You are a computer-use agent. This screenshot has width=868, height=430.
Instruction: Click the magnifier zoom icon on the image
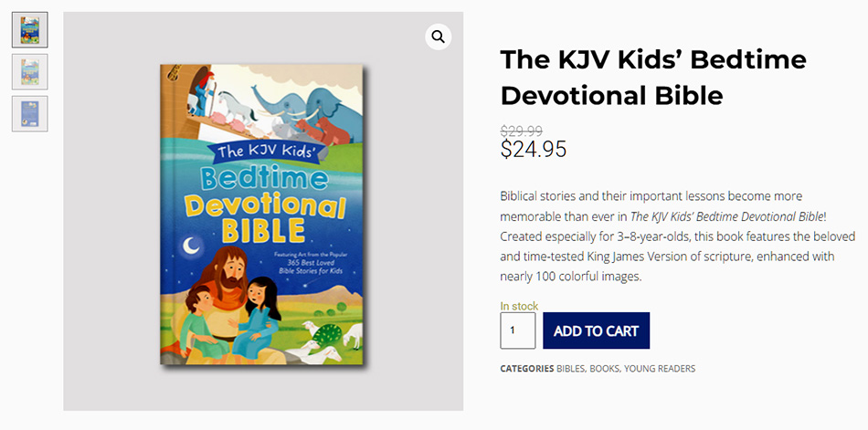coord(439,37)
